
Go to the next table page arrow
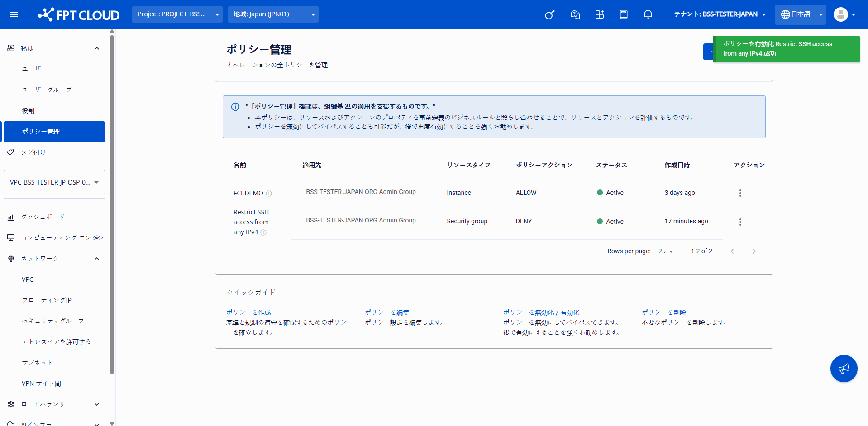click(754, 251)
